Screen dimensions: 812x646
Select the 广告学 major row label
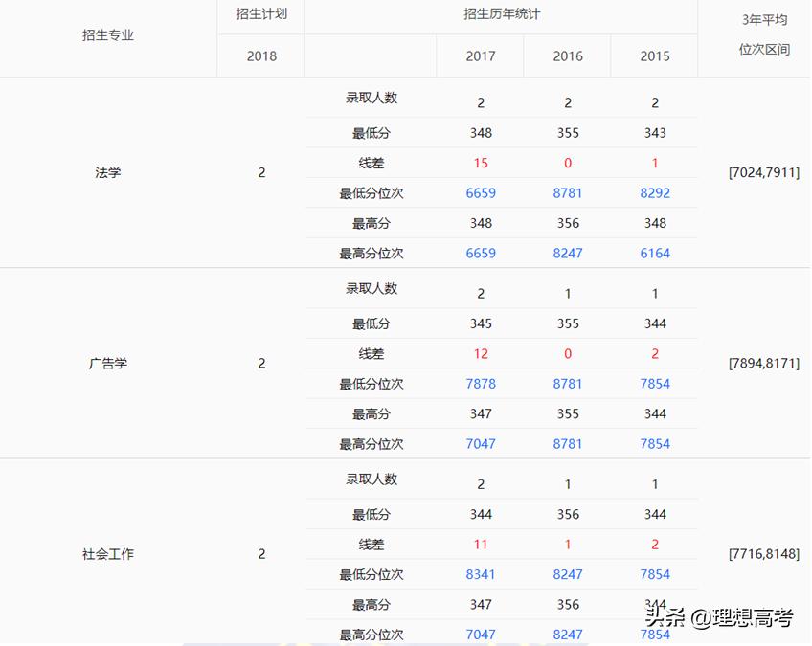(x=107, y=364)
